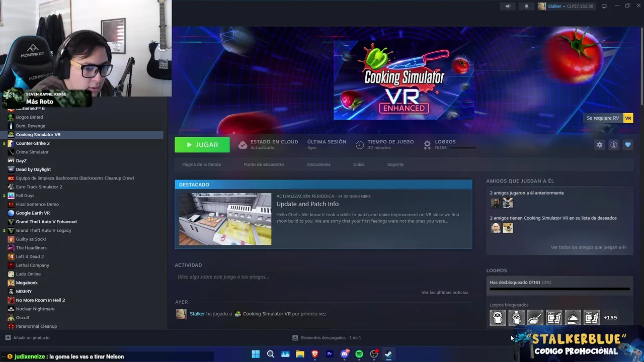Click the featured update kitchen thumbnail
The width and height of the screenshot is (644, 362).
click(x=225, y=219)
